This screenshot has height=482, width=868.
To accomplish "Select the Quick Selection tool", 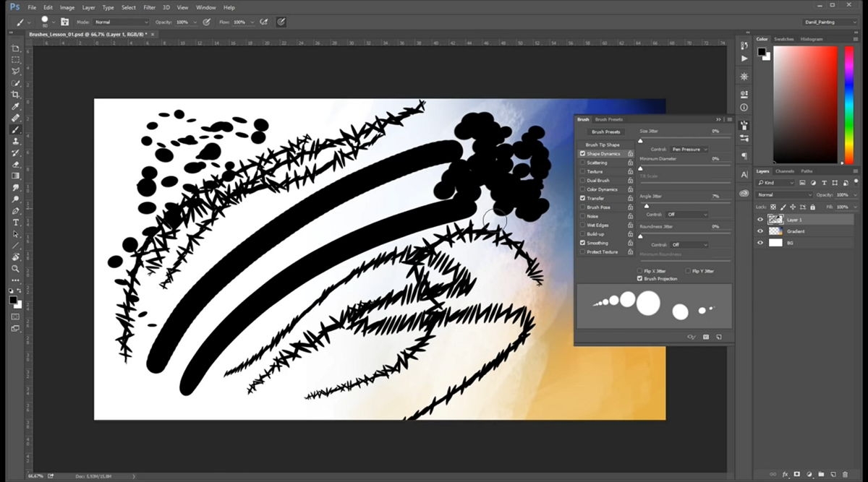I will tap(15, 83).
